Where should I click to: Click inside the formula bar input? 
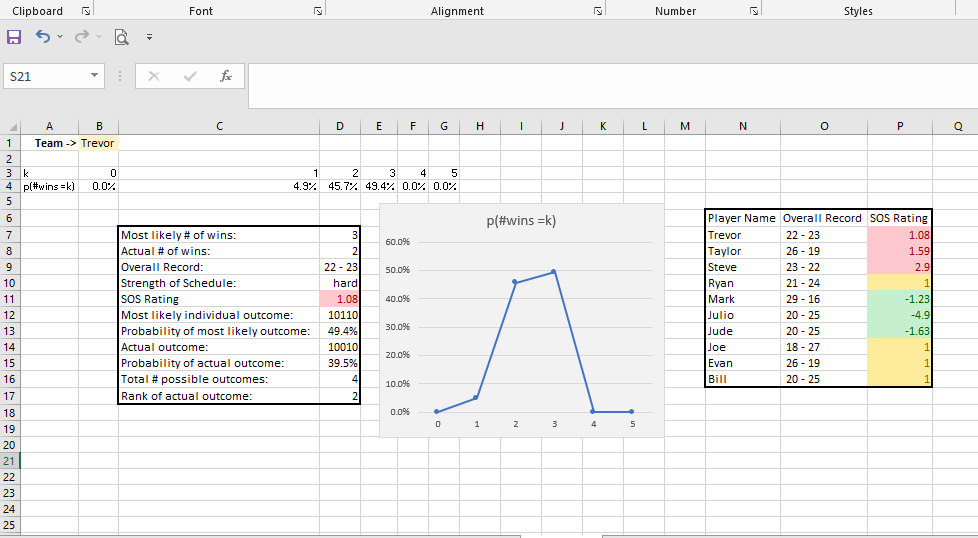pyautogui.click(x=600, y=85)
